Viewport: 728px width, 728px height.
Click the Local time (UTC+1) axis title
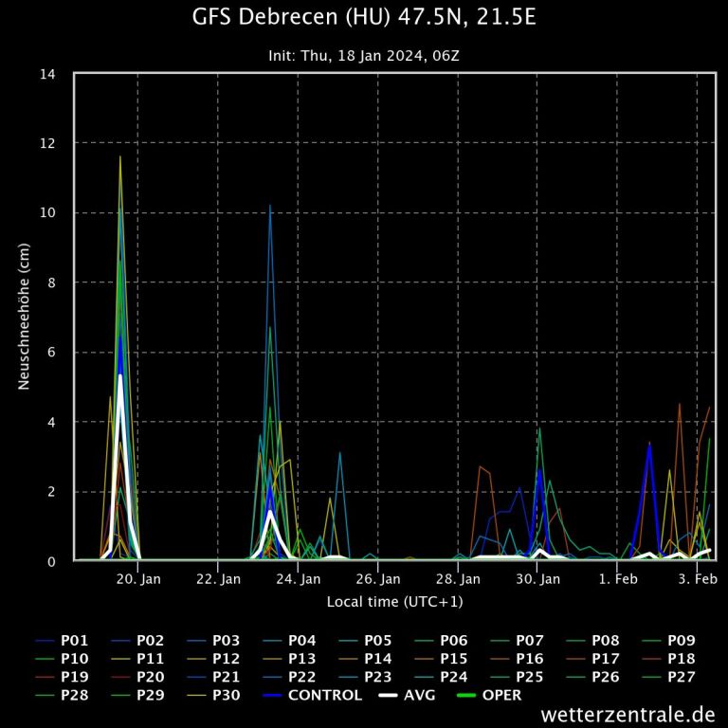click(394, 601)
